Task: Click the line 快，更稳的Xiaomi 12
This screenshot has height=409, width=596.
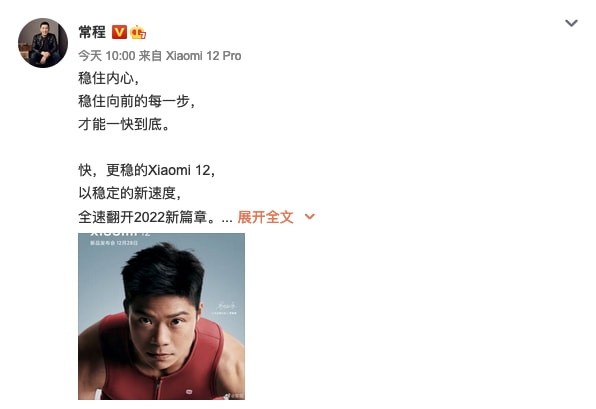Action: [147, 170]
